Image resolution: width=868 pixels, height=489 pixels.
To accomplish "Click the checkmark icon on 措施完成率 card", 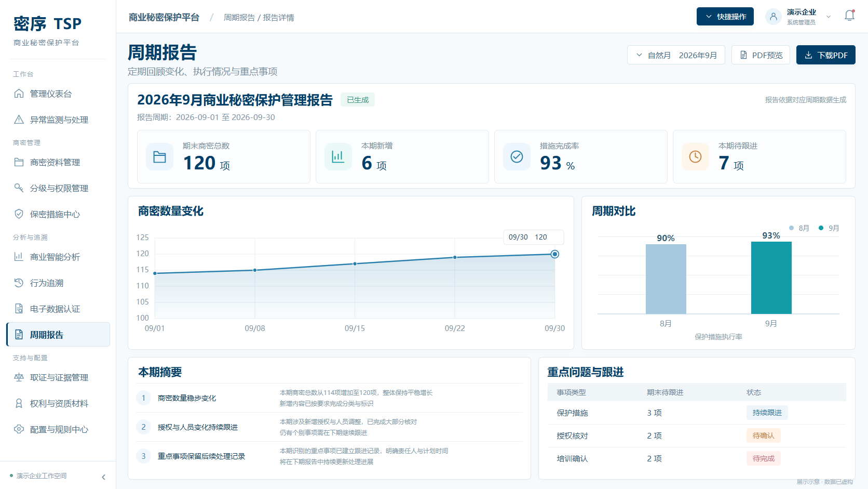I will [x=517, y=157].
